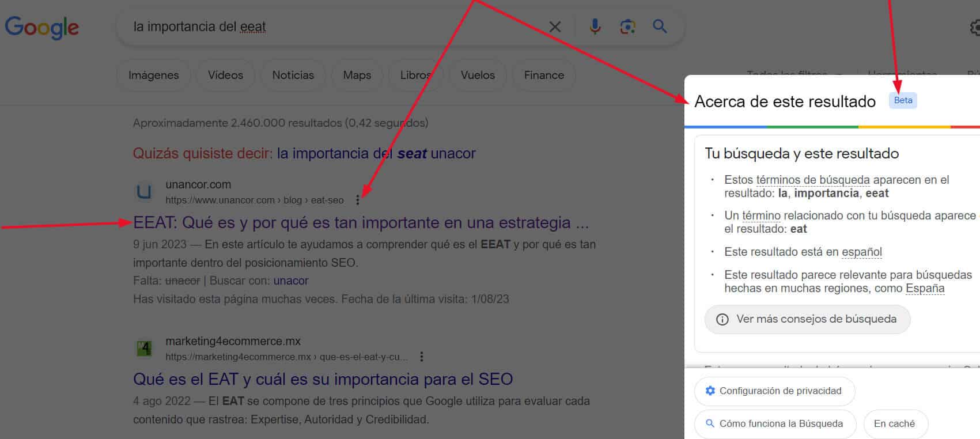This screenshot has width=980, height=439.
Task: Open 'Cómo funciona la Búsqueda' button
Action: click(775, 423)
